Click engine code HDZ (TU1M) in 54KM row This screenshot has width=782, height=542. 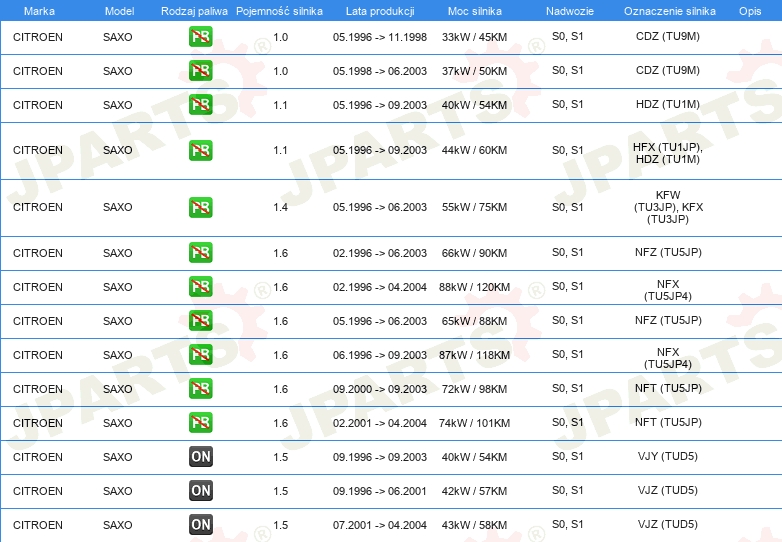tap(668, 105)
